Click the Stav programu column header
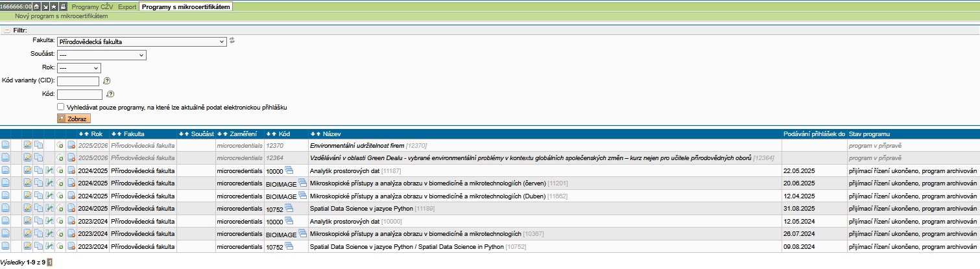The image size is (980, 269). [x=870, y=134]
